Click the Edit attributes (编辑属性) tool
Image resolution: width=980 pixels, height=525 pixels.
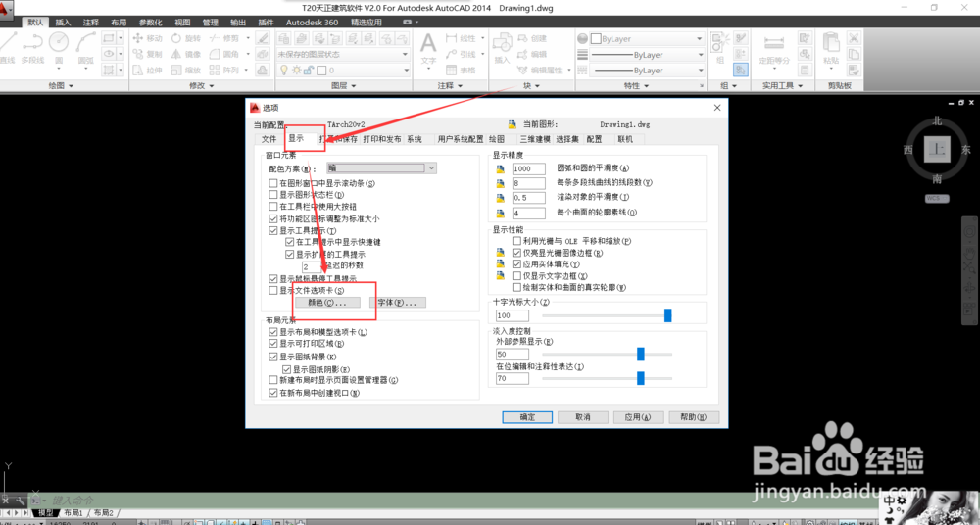(x=540, y=70)
